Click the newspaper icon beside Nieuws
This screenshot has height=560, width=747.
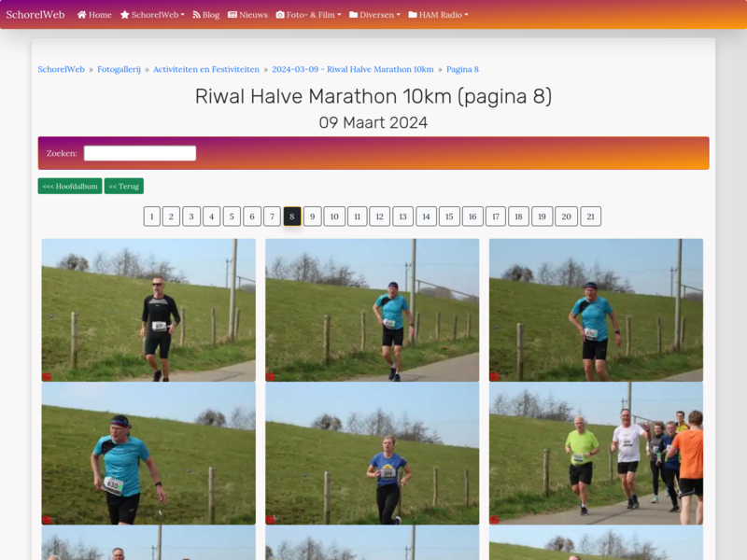233,15
